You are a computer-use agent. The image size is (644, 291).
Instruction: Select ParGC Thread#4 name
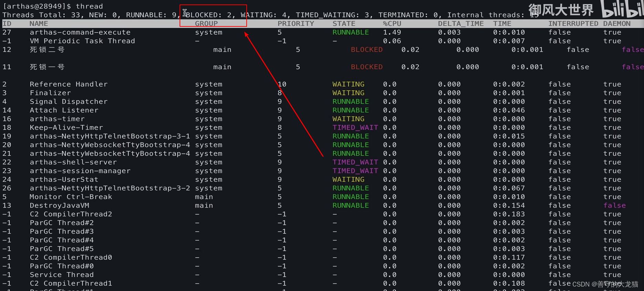(x=62, y=240)
